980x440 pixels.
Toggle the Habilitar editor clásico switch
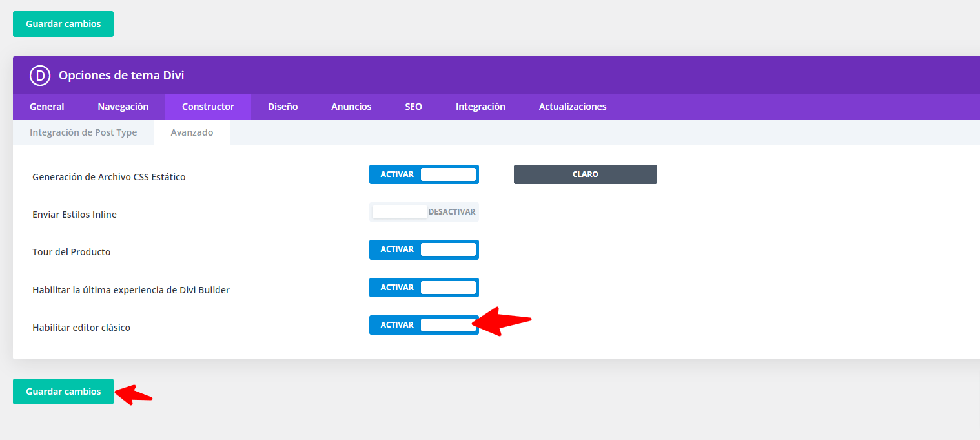[x=424, y=325]
